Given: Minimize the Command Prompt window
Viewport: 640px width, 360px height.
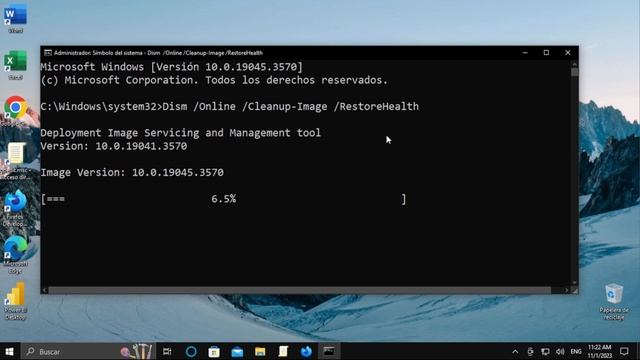Looking at the screenshot, I should coord(525,53).
